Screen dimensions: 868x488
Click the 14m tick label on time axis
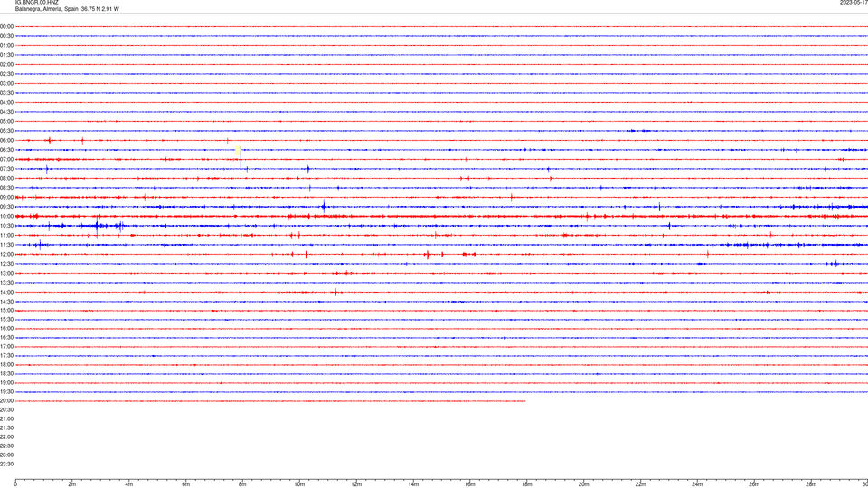pyautogui.click(x=413, y=484)
